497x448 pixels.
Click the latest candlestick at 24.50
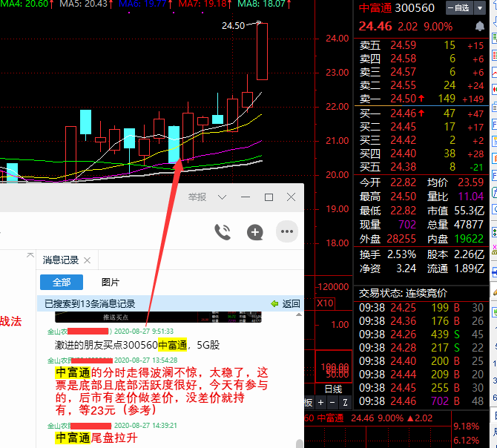[262, 51]
